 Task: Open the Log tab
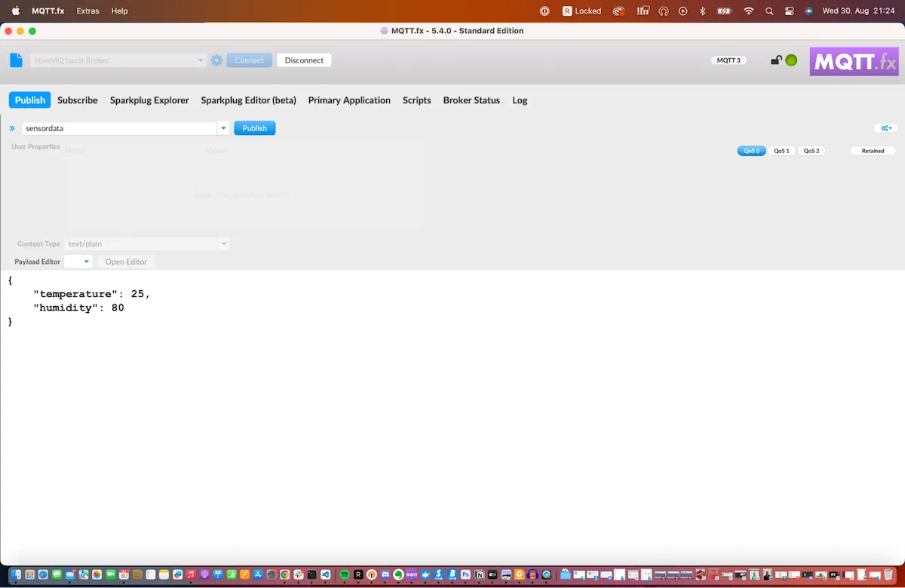pyautogui.click(x=520, y=100)
